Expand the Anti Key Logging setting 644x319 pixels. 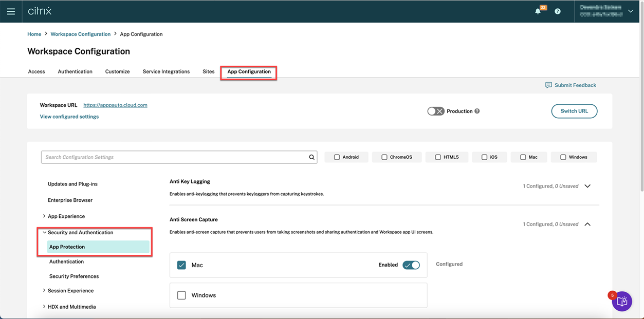[587, 186]
